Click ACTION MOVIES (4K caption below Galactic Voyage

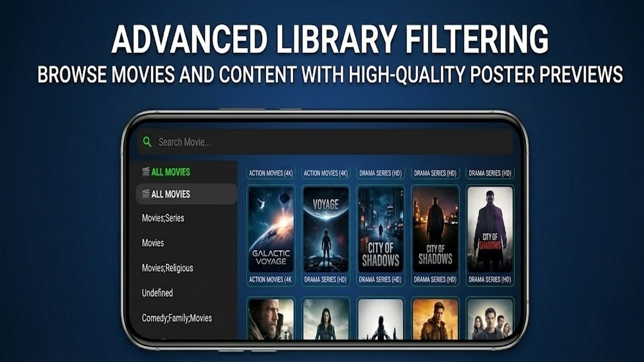(x=271, y=279)
